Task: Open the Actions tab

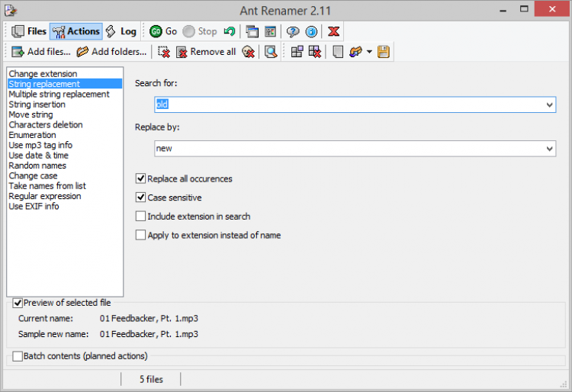Action: (x=76, y=31)
